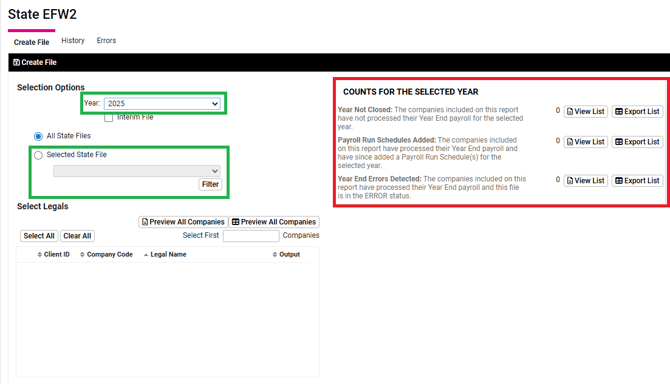Click the 'COUNTS FOR THE SELECTED YEAR' heading
The width and height of the screenshot is (670, 384).
click(x=411, y=92)
